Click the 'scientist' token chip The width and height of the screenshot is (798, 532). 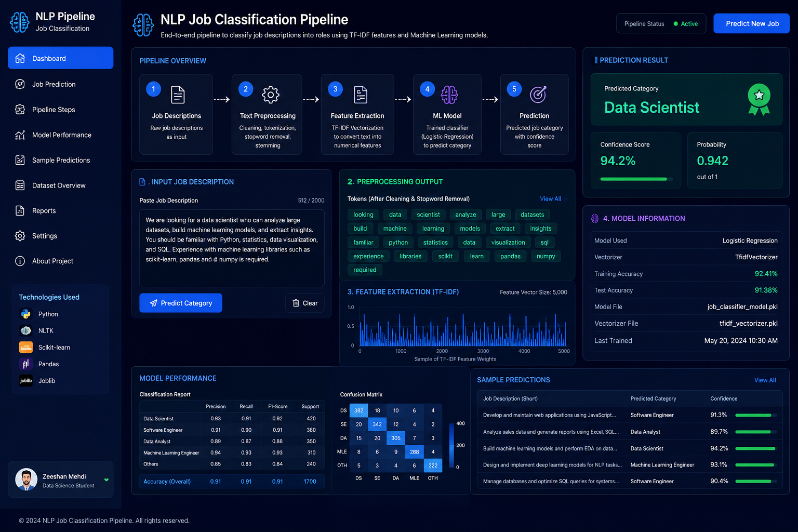click(428, 215)
